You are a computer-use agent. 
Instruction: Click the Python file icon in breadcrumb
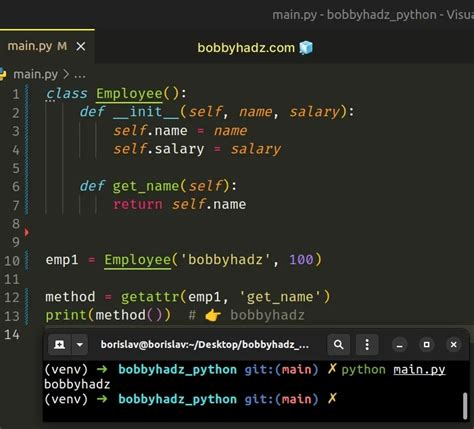tap(3, 74)
